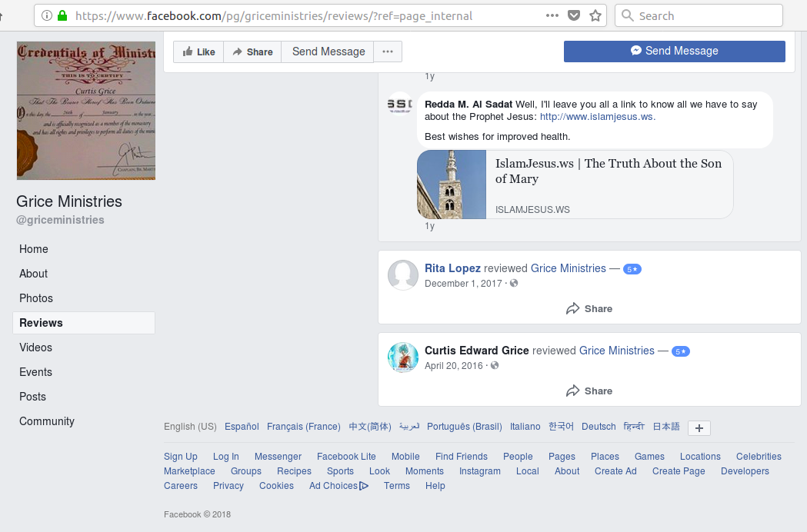This screenshot has width=807, height=532.
Task: Open the islamjesus.ws hyperlink in comment
Action: pyautogui.click(x=598, y=117)
